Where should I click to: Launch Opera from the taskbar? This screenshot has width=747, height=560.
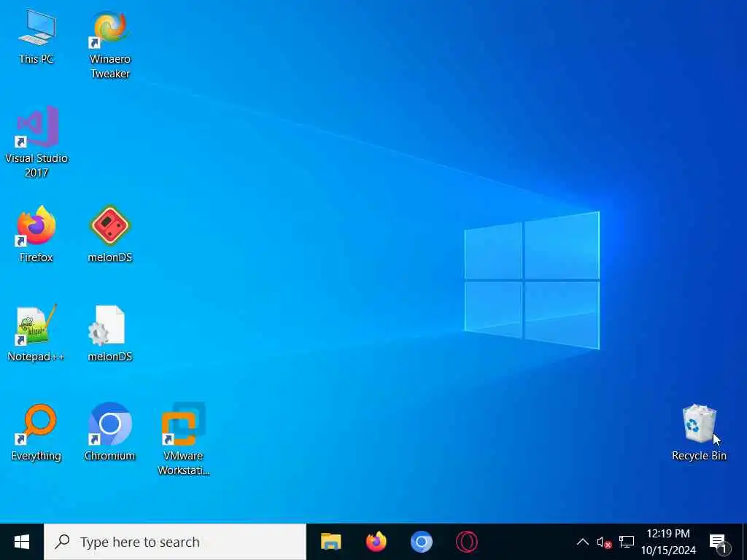466,542
